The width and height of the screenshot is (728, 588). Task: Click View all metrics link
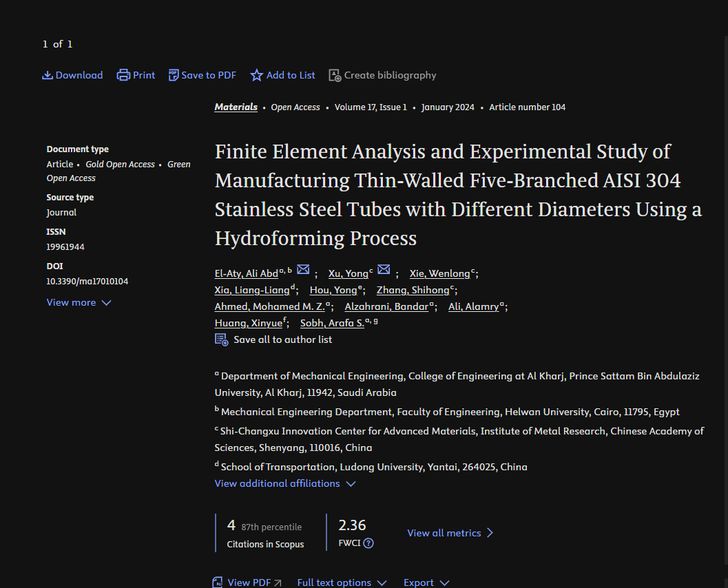(444, 533)
